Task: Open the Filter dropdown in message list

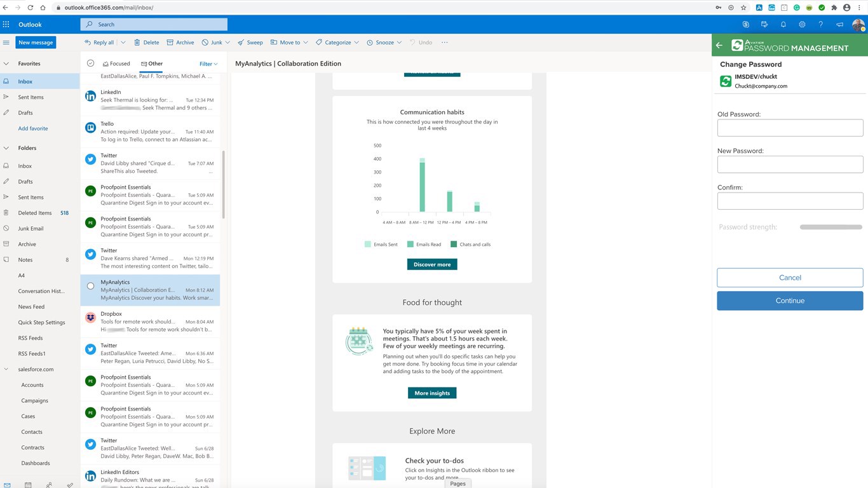Action: tap(208, 64)
